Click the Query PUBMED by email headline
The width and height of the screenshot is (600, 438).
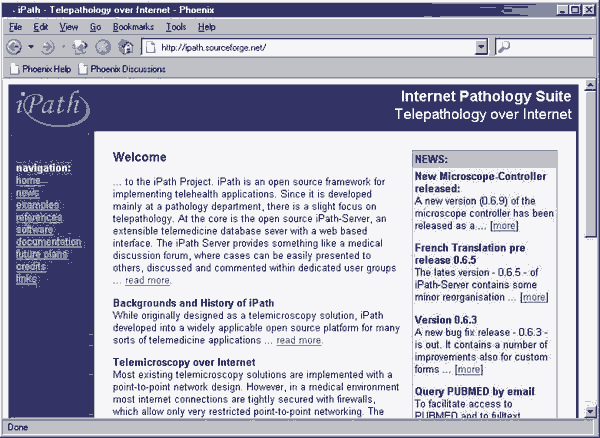(474, 392)
